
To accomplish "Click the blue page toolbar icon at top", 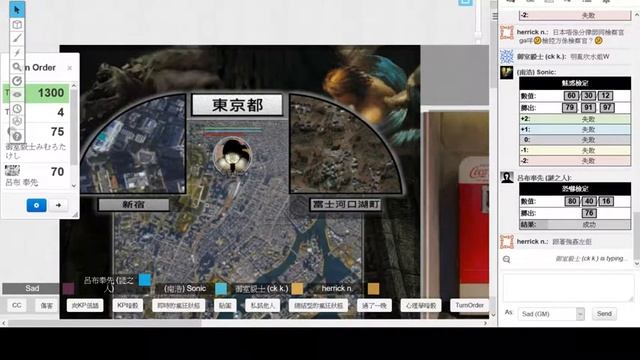I will pyautogui.click(x=465, y=2).
